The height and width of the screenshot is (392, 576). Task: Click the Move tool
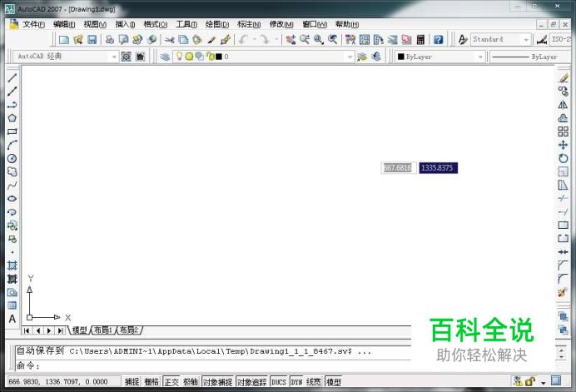(564, 145)
